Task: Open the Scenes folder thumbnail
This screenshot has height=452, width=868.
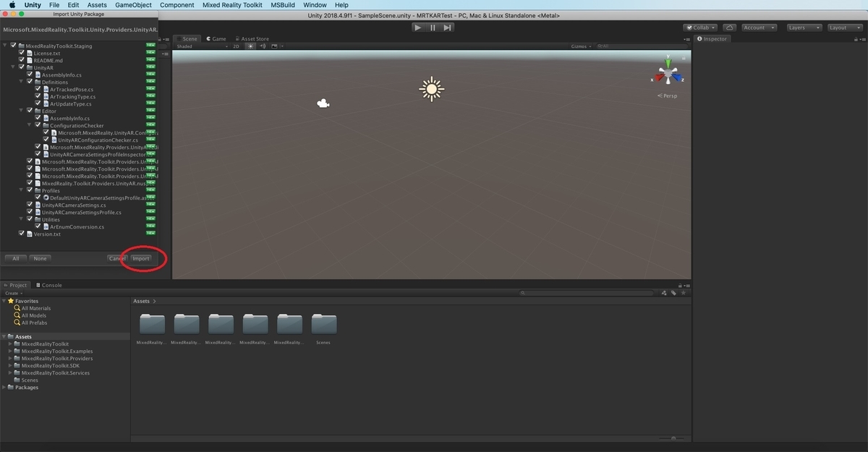Action: (323, 323)
